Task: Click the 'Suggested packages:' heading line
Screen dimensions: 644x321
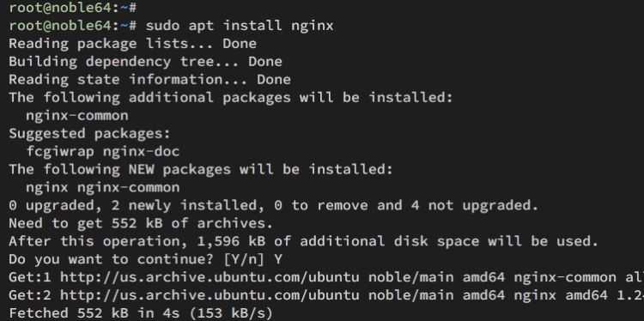Action: coord(89,134)
